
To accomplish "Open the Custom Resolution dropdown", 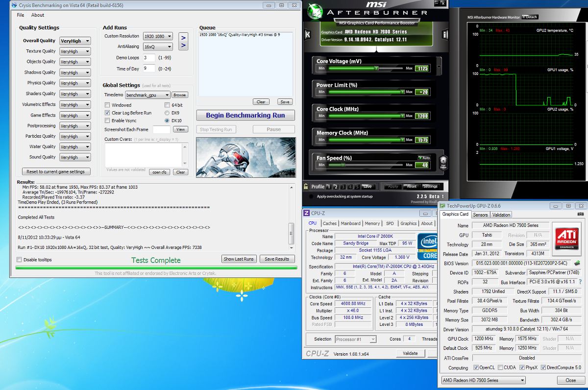I will [158, 36].
